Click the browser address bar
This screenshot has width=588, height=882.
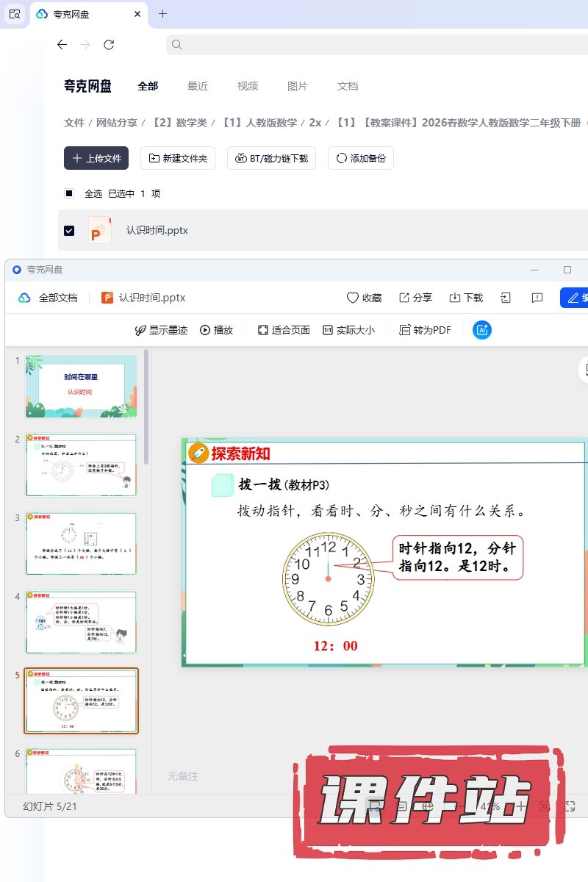point(375,45)
